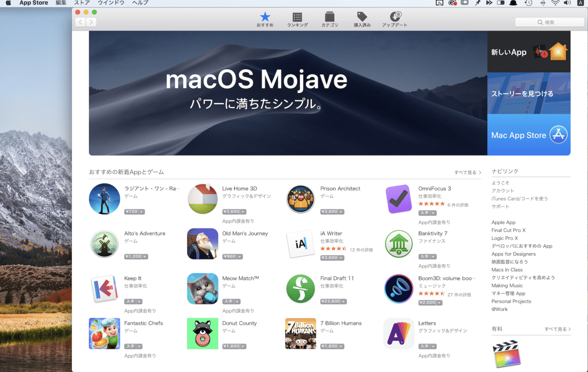Open the Keep It icon
This screenshot has height=372, width=588.
click(x=104, y=289)
